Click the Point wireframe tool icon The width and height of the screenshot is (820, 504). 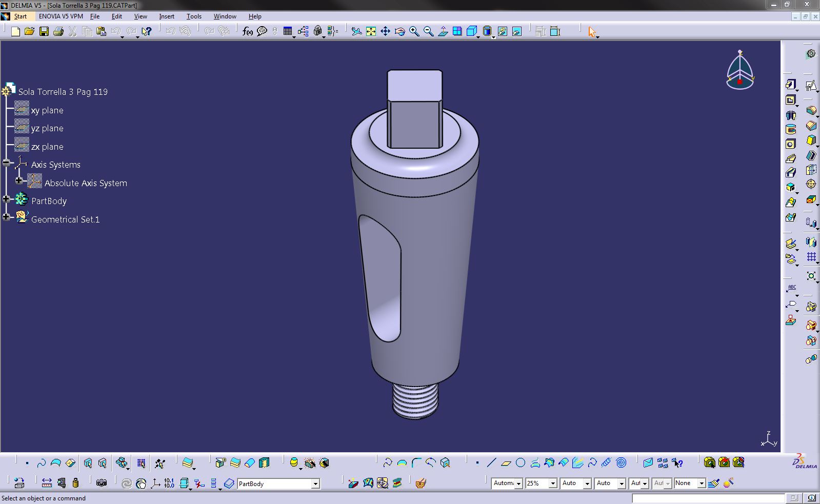477,463
